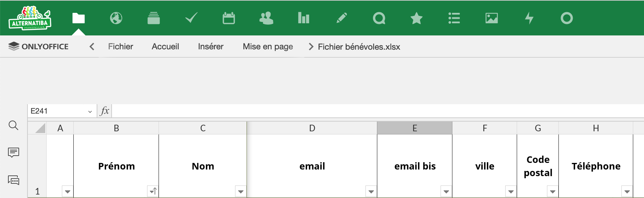Click the checkmark tasks icon
This screenshot has width=644, height=198.
191,18
